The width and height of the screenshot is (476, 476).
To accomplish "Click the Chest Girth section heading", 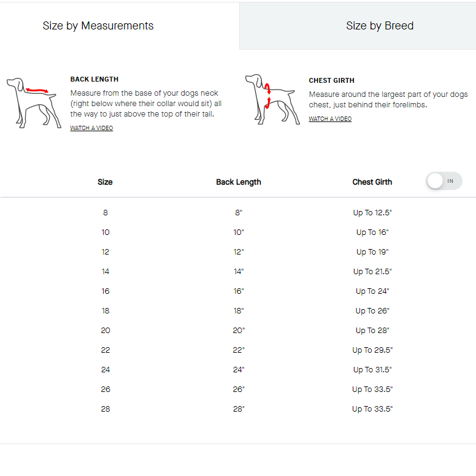I will (x=331, y=80).
